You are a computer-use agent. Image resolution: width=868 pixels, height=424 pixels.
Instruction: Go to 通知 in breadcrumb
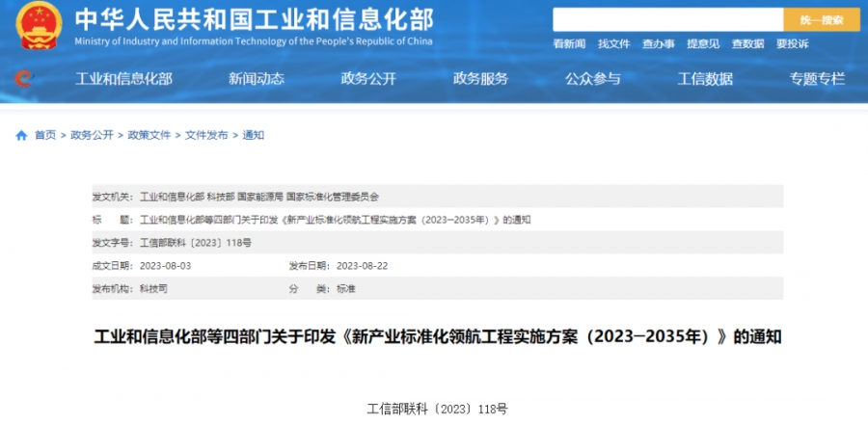pos(253,136)
